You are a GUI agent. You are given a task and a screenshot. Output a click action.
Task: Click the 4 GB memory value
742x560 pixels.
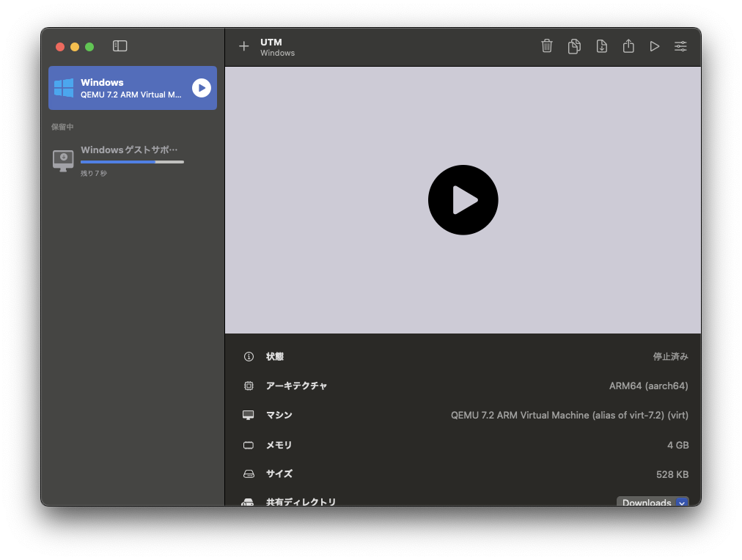pyautogui.click(x=677, y=445)
